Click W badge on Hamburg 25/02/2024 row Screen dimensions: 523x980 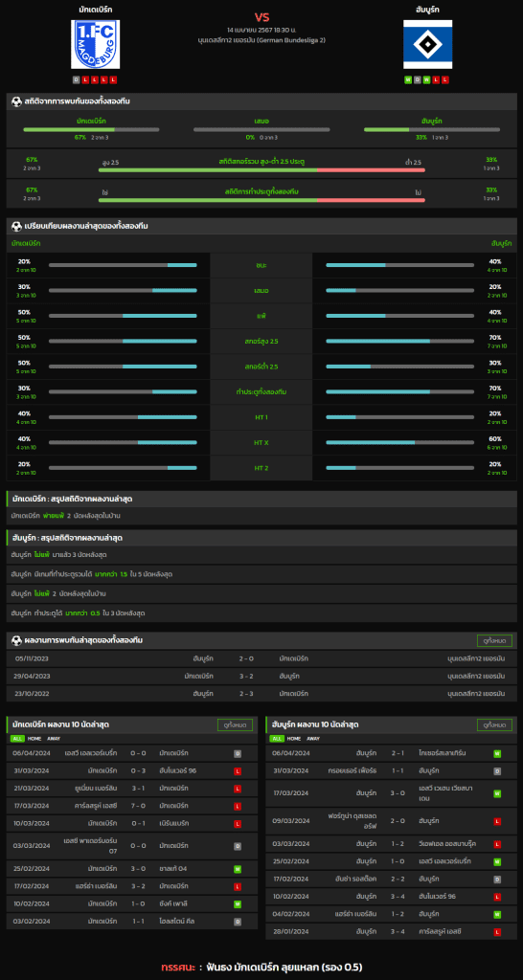coord(497,861)
